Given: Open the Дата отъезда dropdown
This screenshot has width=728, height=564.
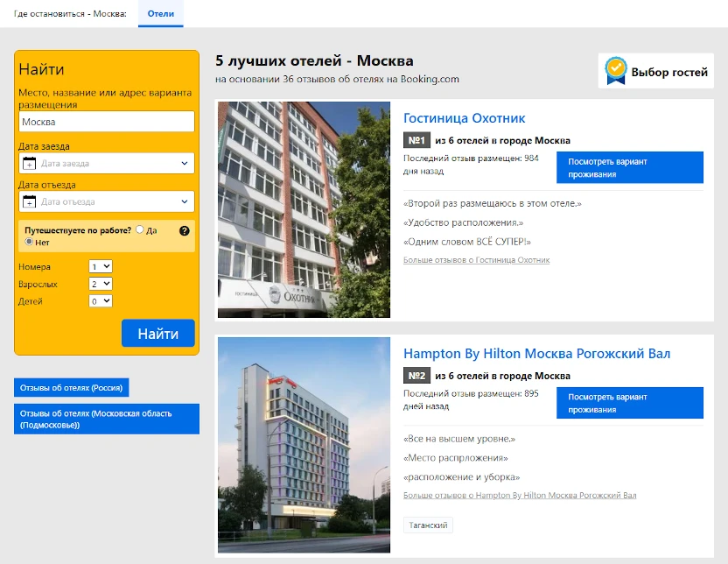Looking at the screenshot, I should pyautogui.click(x=106, y=201).
